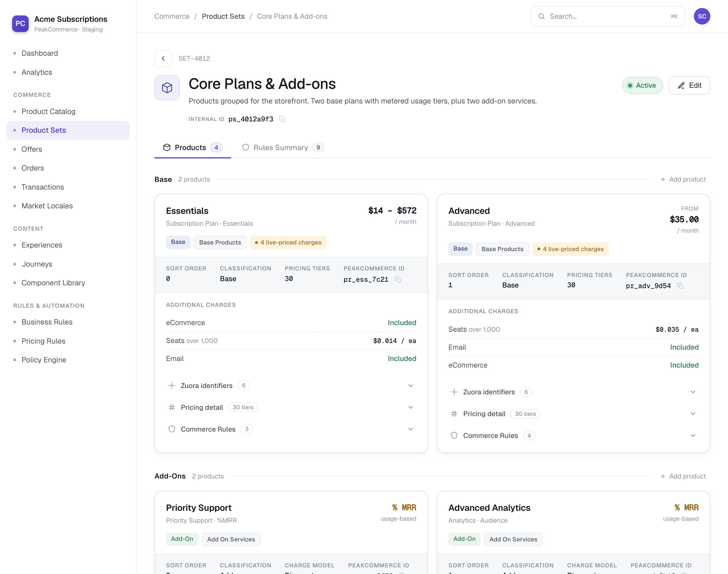This screenshot has height=574, width=728.
Task: Expand Zuora identifiers in the Essentials card
Action: click(x=291, y=386)
